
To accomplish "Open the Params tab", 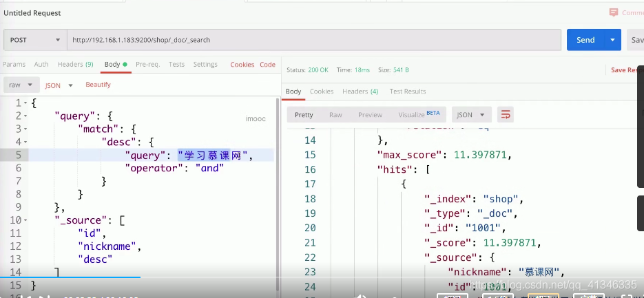I will point(14,65).
